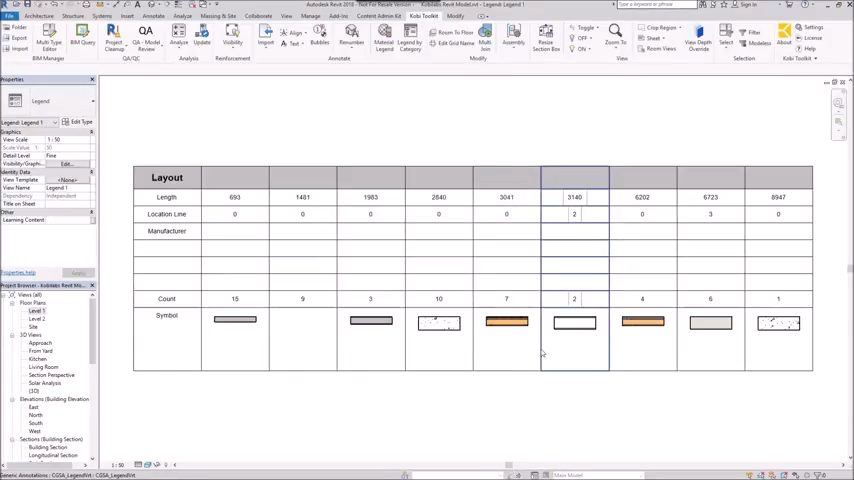Open the Legend: Legend 1 instance dropdown
854x480 pixels.
coord(54,122)
